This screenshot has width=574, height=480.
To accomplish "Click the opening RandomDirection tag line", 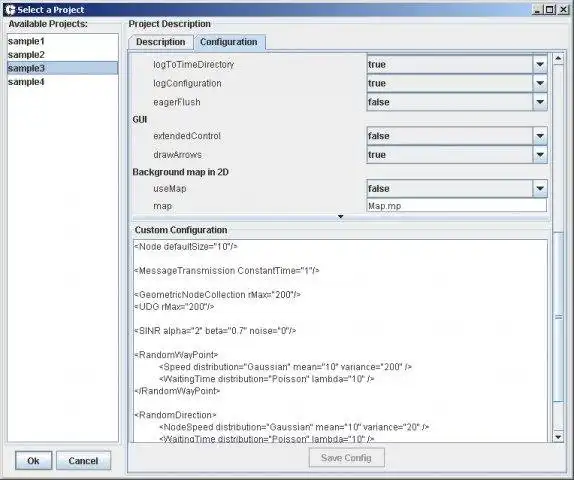I will click(175, 415).
